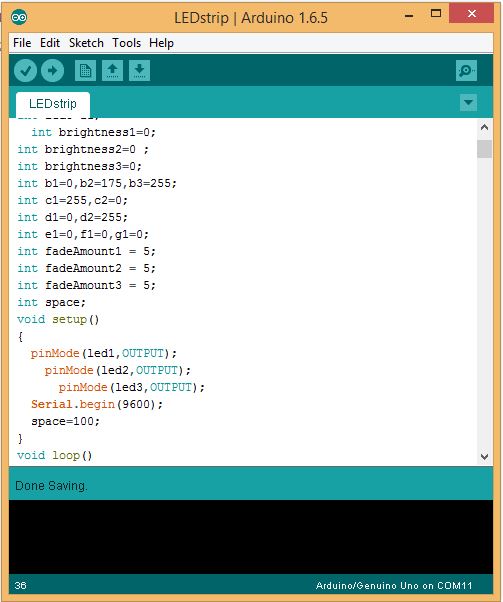The image size is (503, 602).
Task: Click the scrollbar down arrow
Action: tap(485, 456)
